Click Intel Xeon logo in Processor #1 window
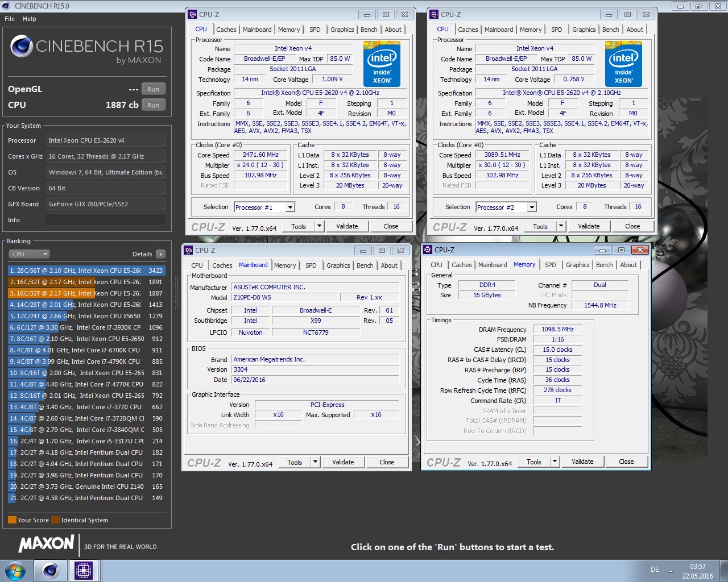The width and height of the screenshot is (728, 582). 382,64
